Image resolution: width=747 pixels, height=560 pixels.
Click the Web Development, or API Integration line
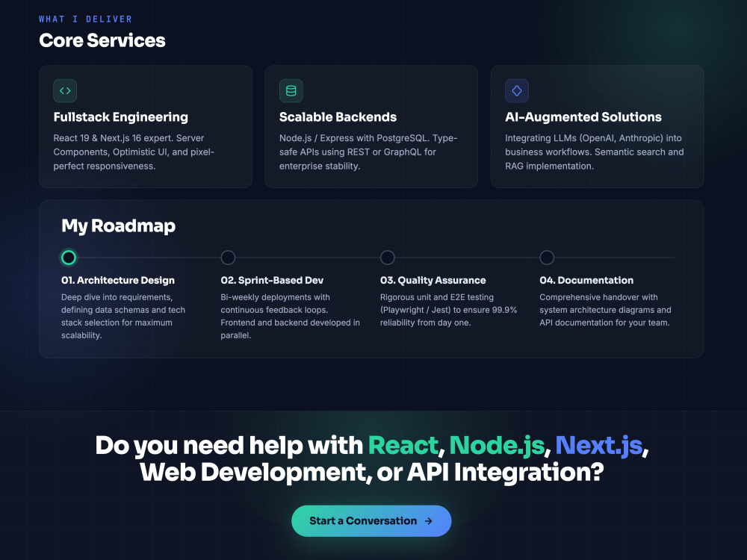[x=371, y=473]
